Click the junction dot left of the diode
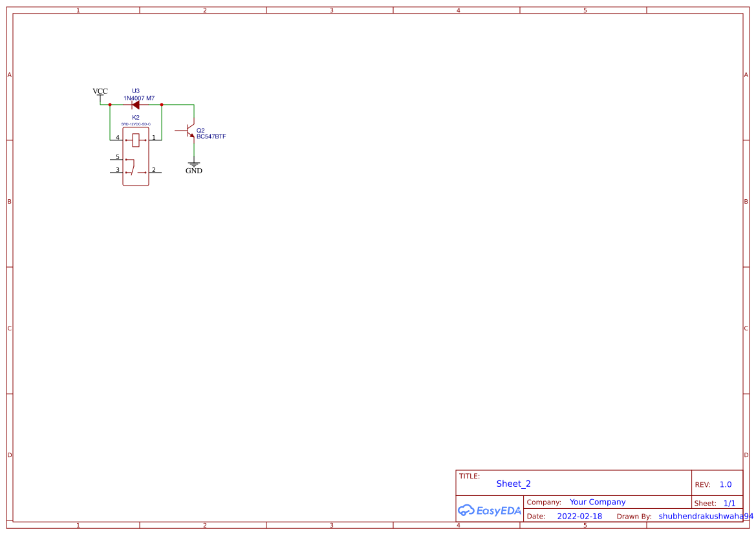Image resolution: width=756 pixels, height=536 pixels. (x=109, y=104)
